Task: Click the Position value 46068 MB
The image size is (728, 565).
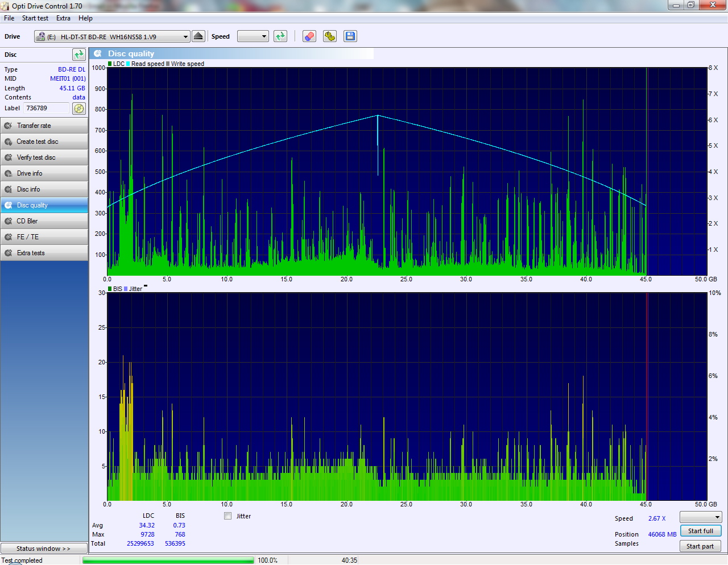Action: pyautogui.click(x=662, y=534)
